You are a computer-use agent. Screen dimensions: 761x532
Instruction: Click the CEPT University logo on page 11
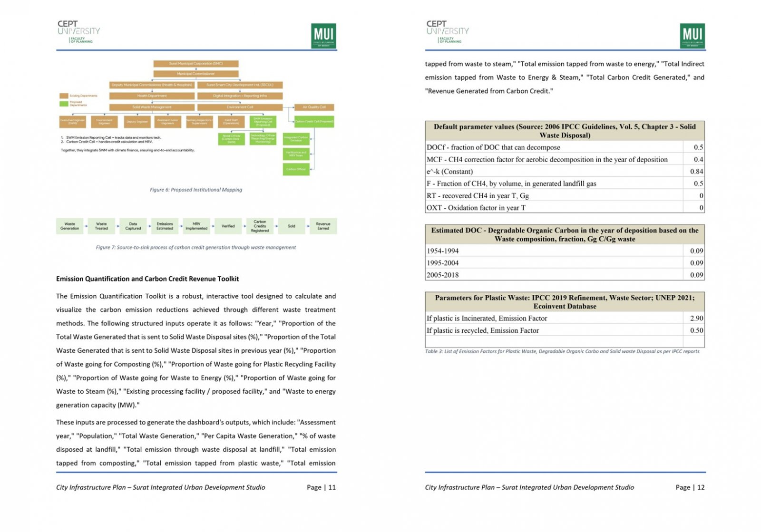click(x=78, y=32)
